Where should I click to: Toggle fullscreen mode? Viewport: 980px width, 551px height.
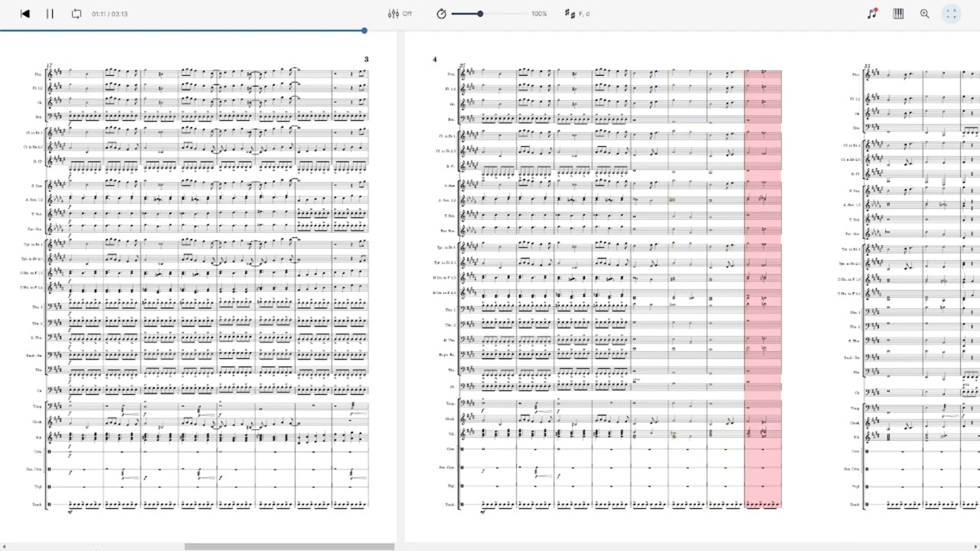951,14
